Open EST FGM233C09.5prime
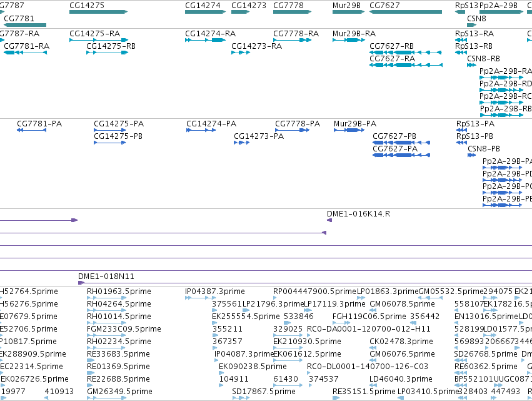The width and height of the screenshot is (532, 401). [124, 329]
